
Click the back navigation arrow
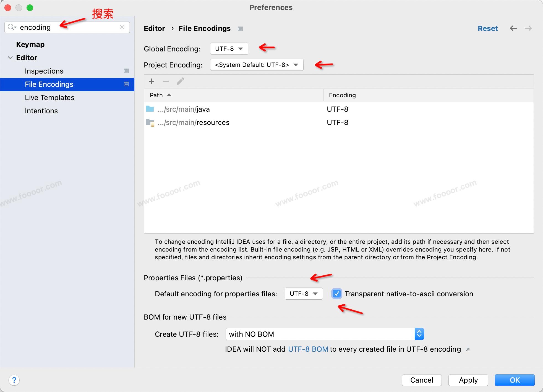point(513,28)
